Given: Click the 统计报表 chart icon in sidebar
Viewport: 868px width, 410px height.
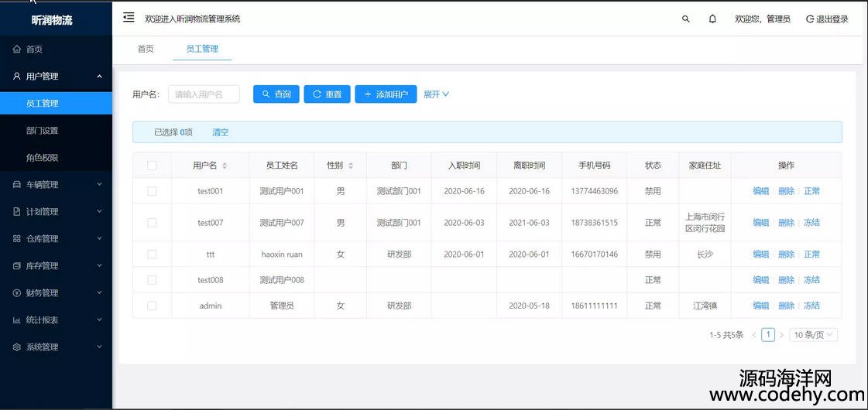Looking at the screenshot, I should pos(17,319).
